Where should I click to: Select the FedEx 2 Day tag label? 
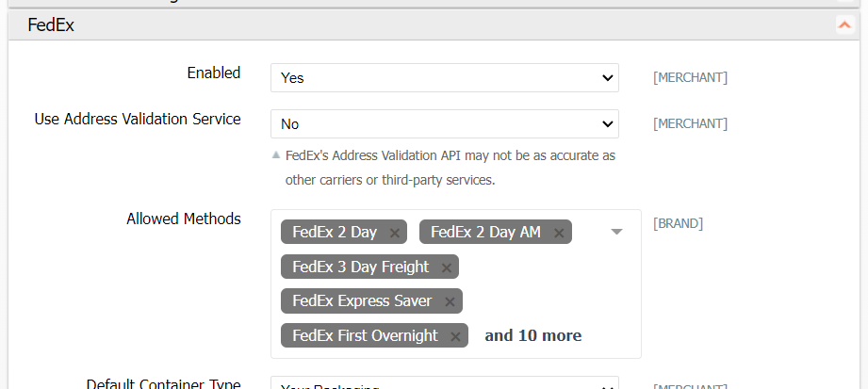[335, 232]
